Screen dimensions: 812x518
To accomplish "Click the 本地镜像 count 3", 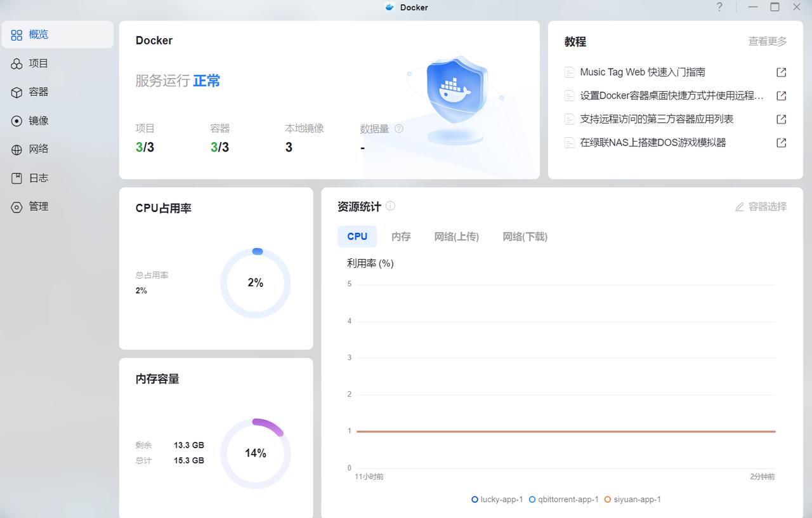I will click(x=289, y=148).
